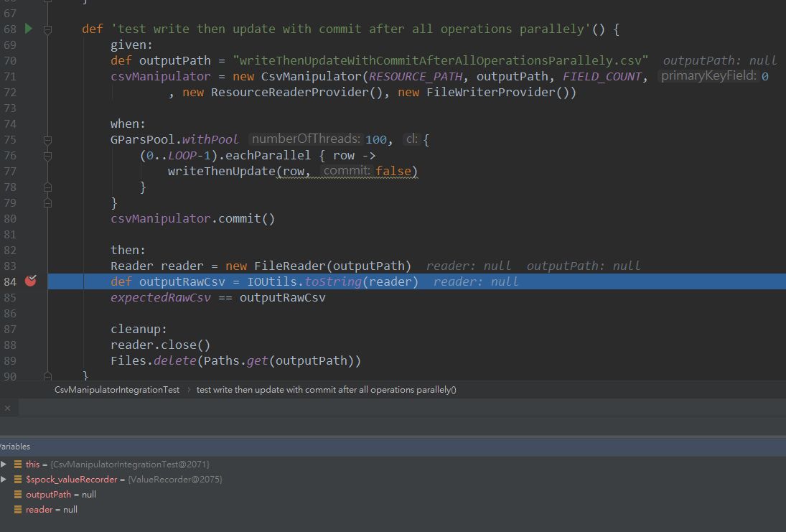This screenshot has width=786, height=532.
Task: Click 'outputPath: null' inline value on line 70
Action: coord(720,61)
